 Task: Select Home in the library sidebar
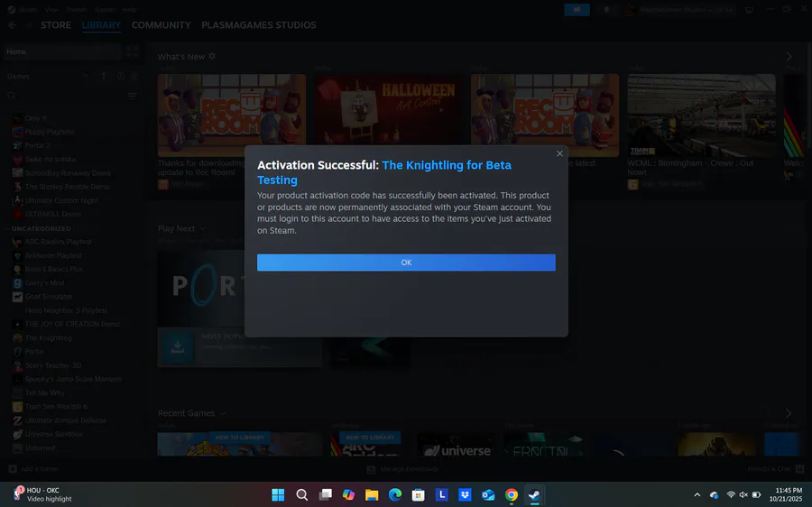coord(62,51)
